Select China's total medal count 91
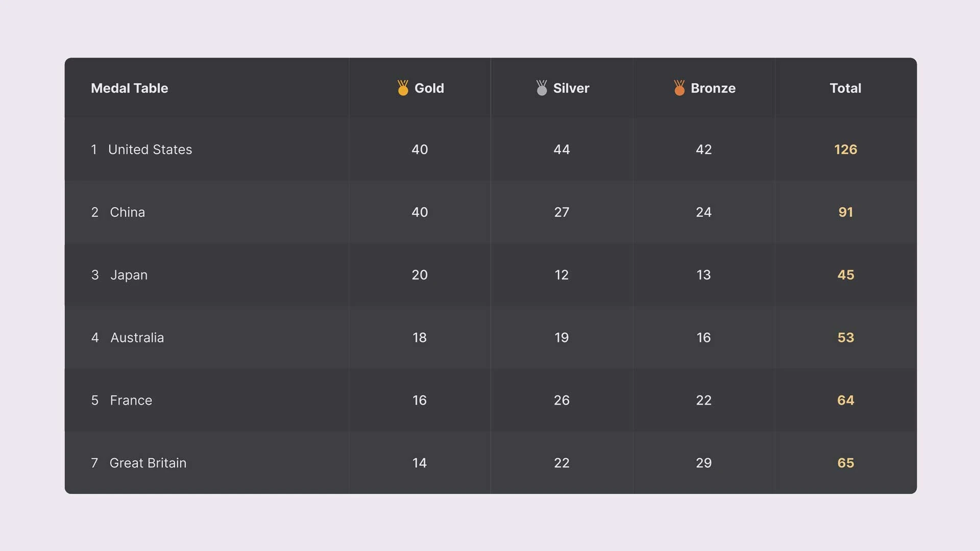The image size is (980, 551). click(x=845, y=212)
